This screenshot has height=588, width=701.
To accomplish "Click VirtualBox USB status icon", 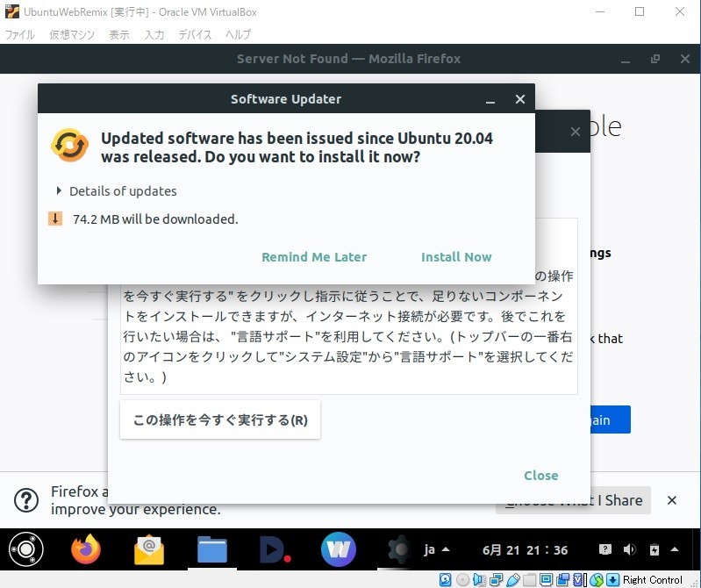I will coord(512,580).
